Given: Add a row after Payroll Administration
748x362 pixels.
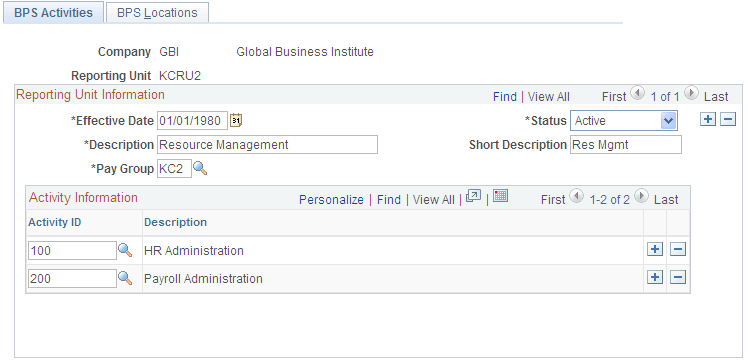Looking at the screenshot, I should point(654,277).
